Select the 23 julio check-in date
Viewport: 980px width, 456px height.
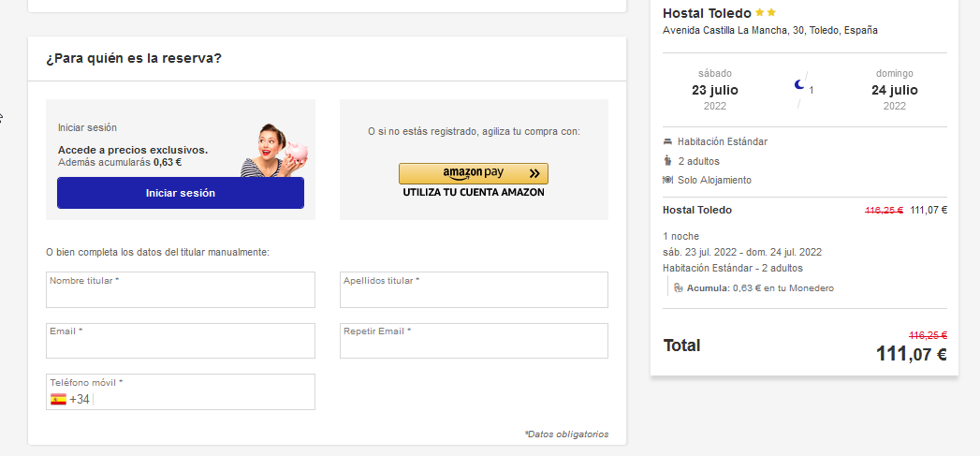click(715, 90)
